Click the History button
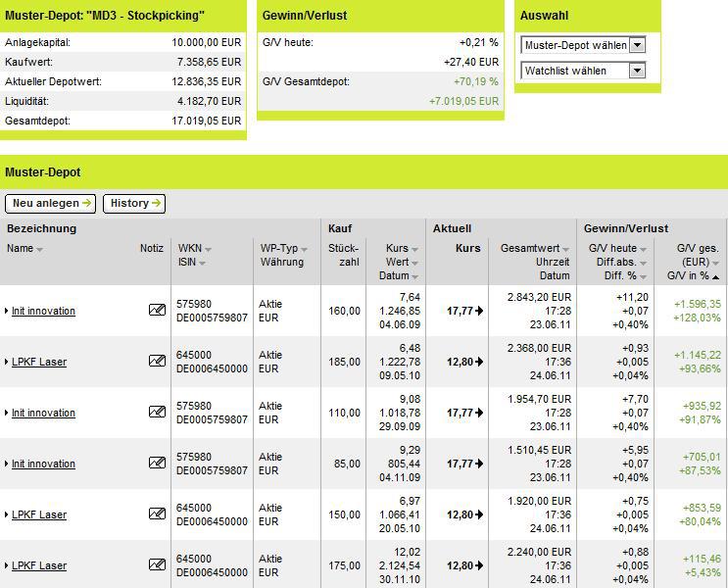This screenshot has height=588, width=728. point(134,204)
